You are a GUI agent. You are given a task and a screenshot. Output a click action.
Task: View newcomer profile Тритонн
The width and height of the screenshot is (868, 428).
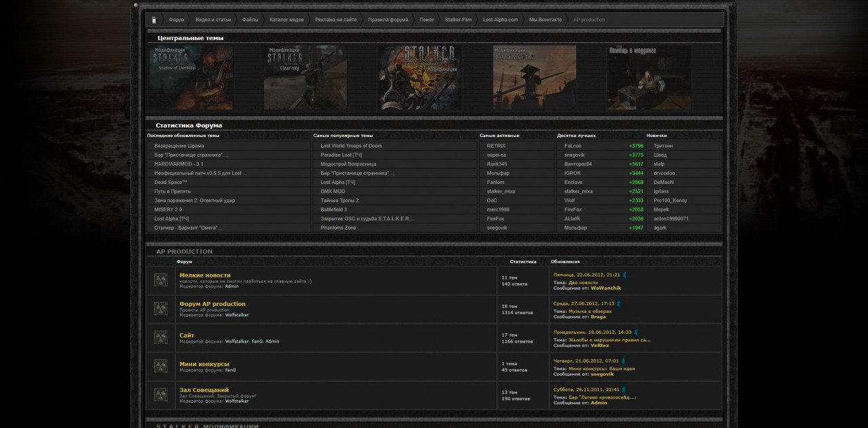pyautogui.click(x=663, y=146)
